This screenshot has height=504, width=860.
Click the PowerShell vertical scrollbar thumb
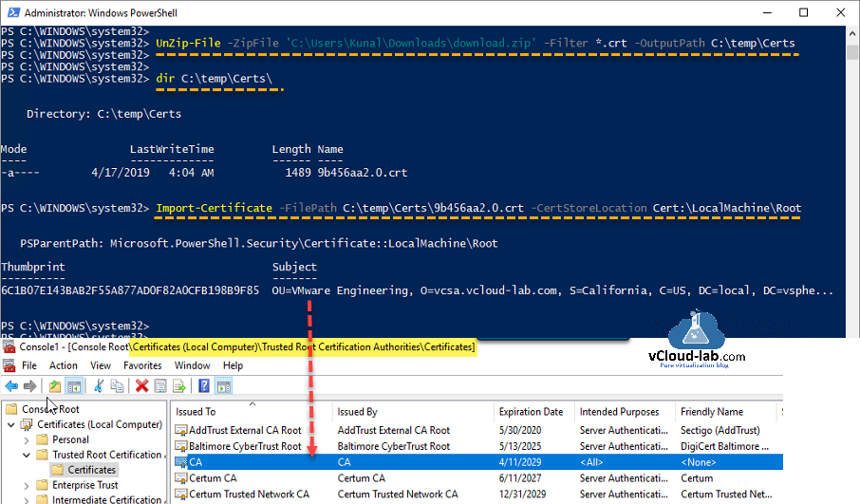851,52
